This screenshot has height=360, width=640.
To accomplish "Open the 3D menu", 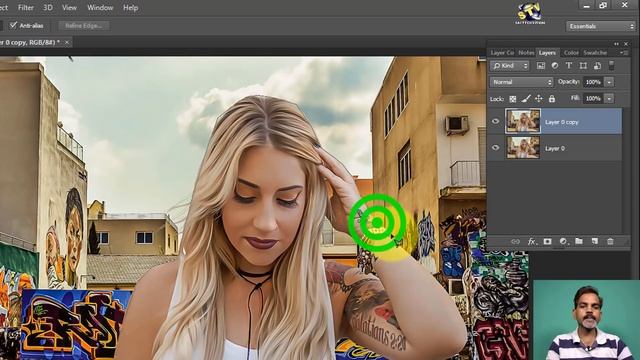I will coord(48,8).
